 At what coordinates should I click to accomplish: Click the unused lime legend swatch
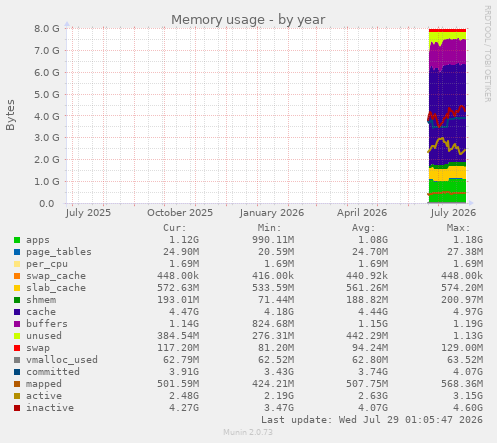click(x=17, y=336)
